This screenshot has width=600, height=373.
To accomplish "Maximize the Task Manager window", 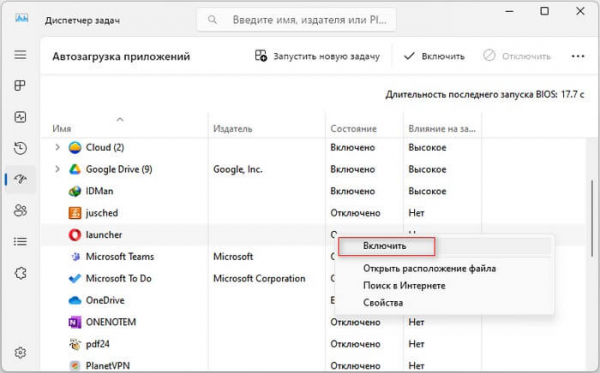I will pyautogui.click(x=545, y=11).
